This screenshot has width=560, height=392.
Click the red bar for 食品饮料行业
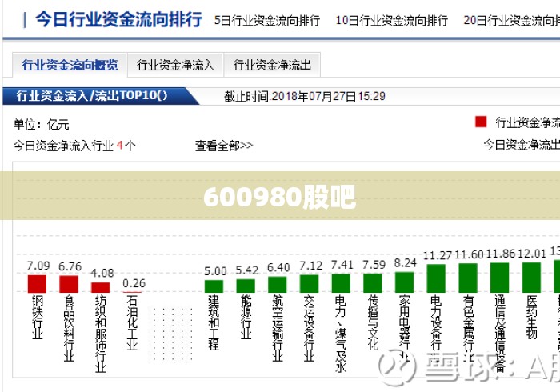(69, 284)
